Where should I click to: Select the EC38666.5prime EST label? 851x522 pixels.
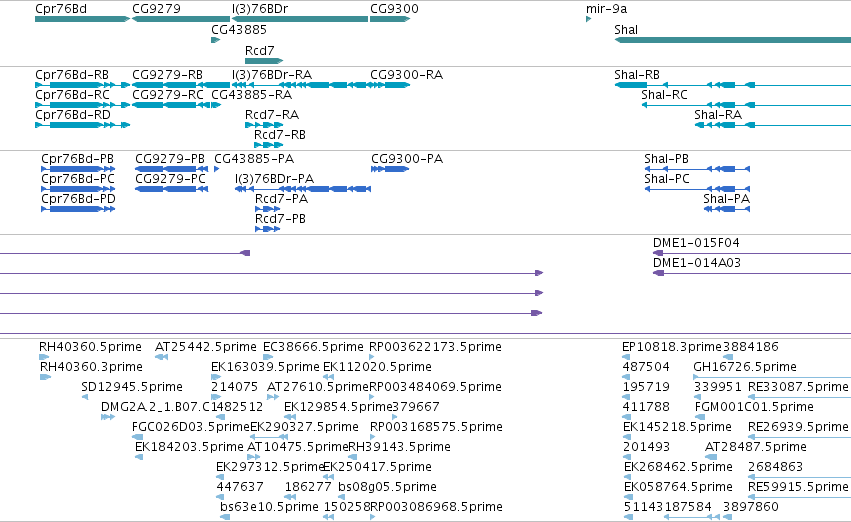(313, 347)
